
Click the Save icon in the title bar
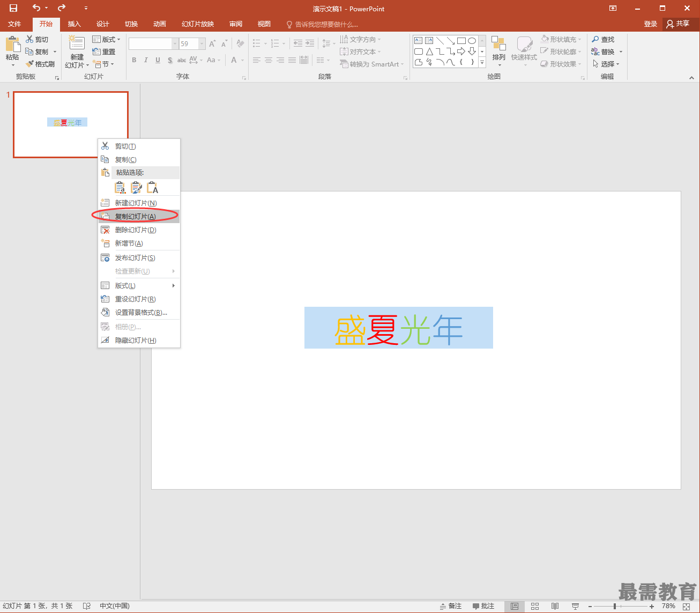13,8
